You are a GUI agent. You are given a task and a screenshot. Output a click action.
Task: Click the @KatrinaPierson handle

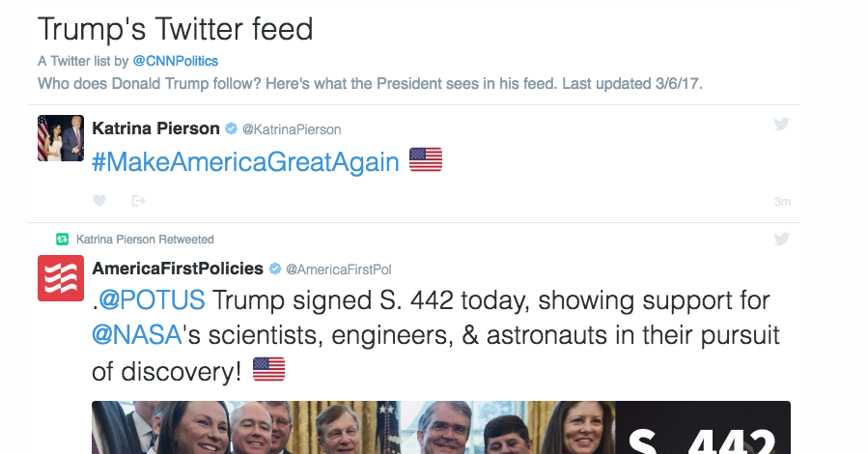[x=291, y=129]
